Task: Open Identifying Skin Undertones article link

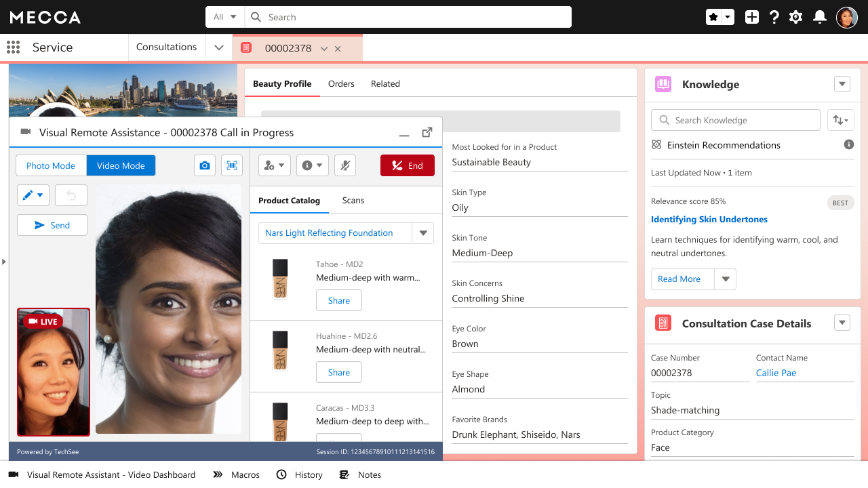Action: pyautogui.click(x=709, y=220)
